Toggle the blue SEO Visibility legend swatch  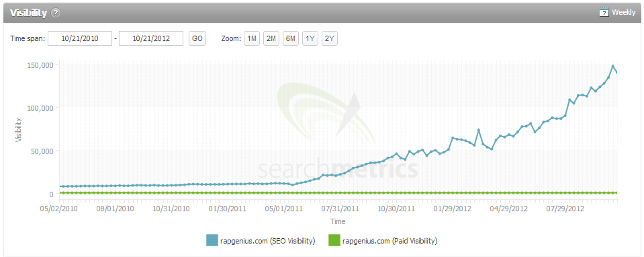pyautogui.click(x=212, y=240)
